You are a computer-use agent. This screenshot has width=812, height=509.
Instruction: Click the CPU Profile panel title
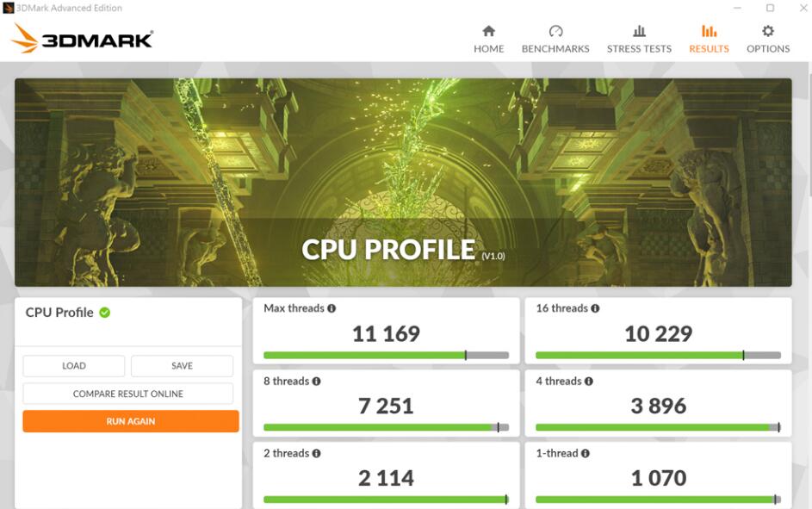59,313
